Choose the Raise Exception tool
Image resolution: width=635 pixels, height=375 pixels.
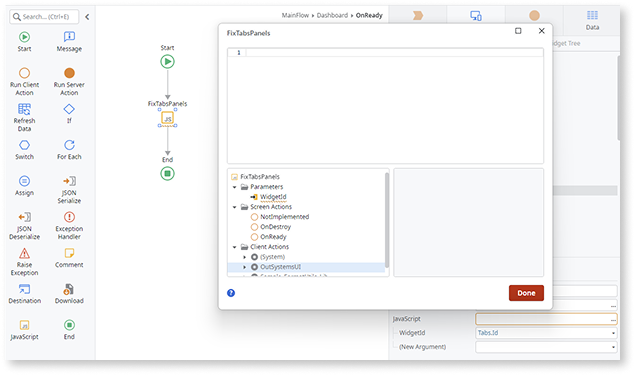point(24,262)
